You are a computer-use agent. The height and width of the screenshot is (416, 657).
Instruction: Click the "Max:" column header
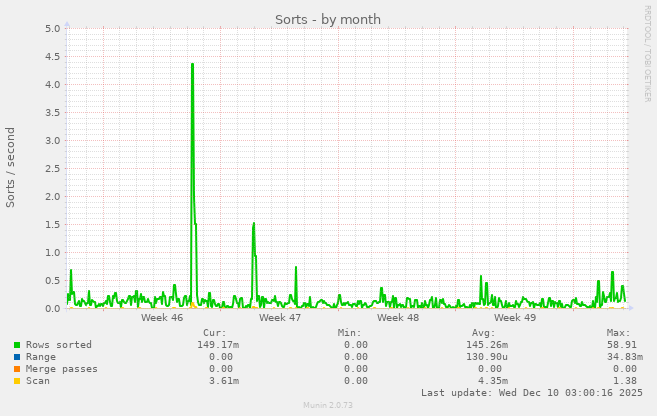[x=618, y=333]
